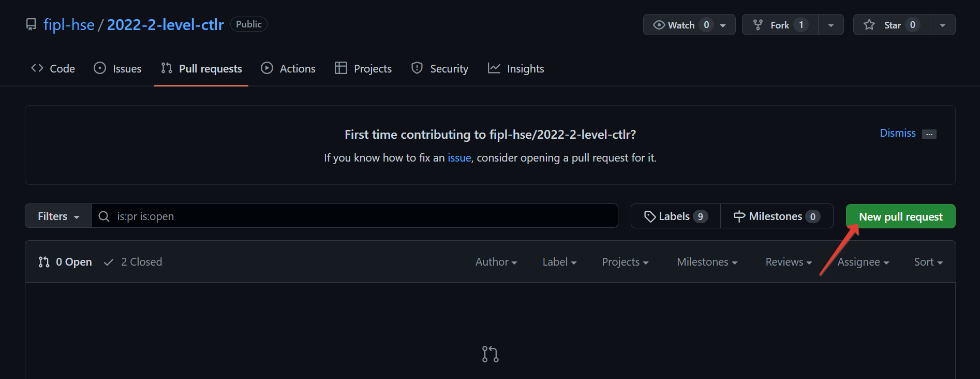The image size is (980, 379).
Task: View the Insights tab
Action: tap(516, 68)
